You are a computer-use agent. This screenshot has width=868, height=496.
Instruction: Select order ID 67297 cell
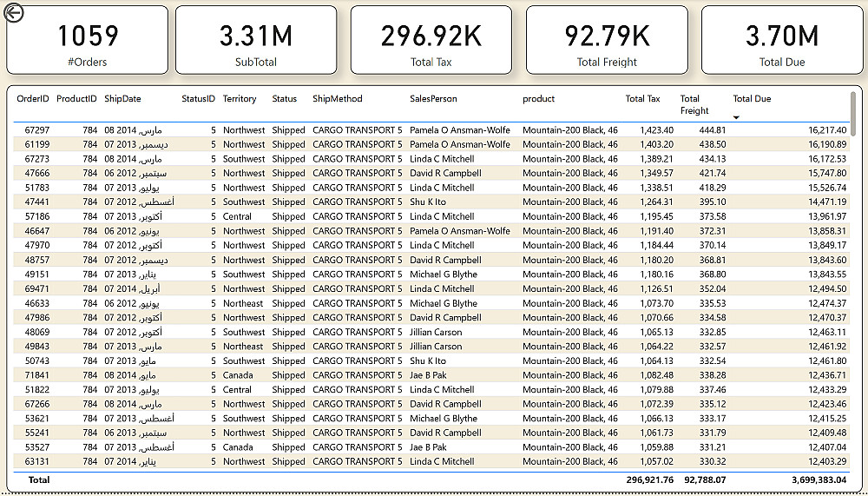(x=37, y=130)
